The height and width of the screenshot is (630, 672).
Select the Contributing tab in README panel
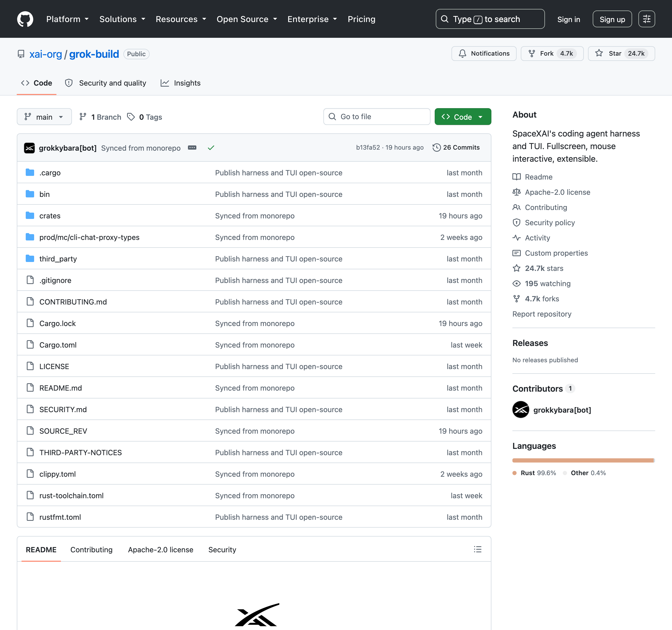click(91, 550)
